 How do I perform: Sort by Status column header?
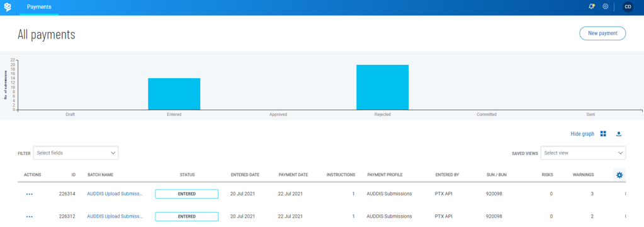point(187,175)
